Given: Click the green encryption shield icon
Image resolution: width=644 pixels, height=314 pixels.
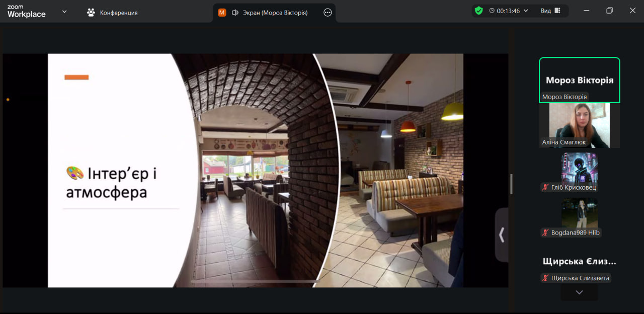Looking at the screenshot, I should pos(478,11).
